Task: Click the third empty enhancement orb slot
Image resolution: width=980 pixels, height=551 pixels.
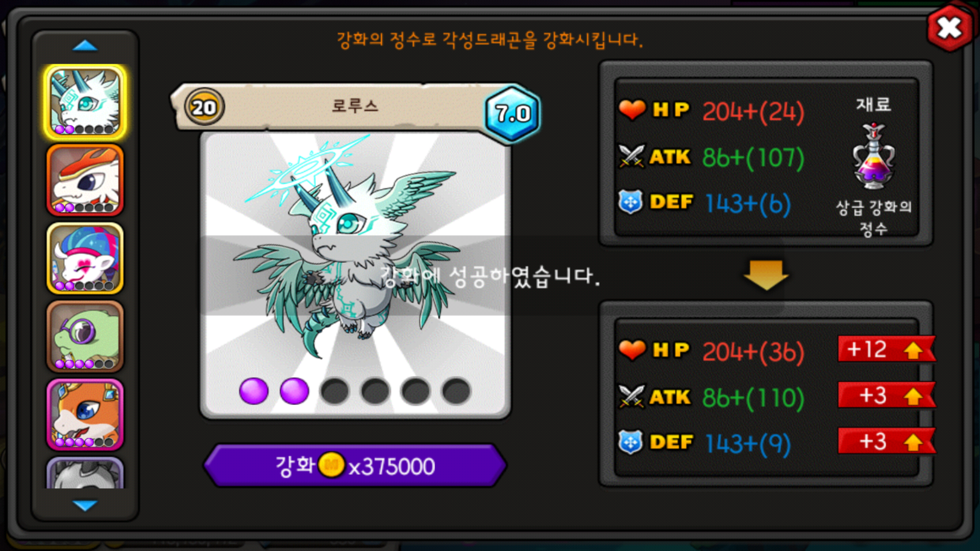Action: tap(334, 391)
